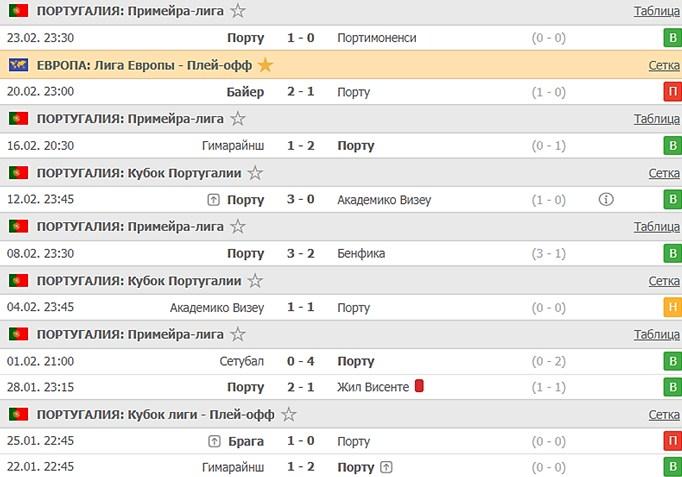Click green win badge for Сетубал–Порту
The height and width of the screenshot is (477, 682).
pyautogui.click(x=672, y=361)
